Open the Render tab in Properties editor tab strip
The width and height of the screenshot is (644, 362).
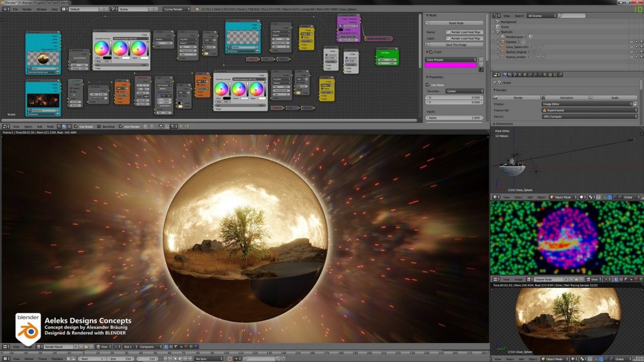[505, 75]
